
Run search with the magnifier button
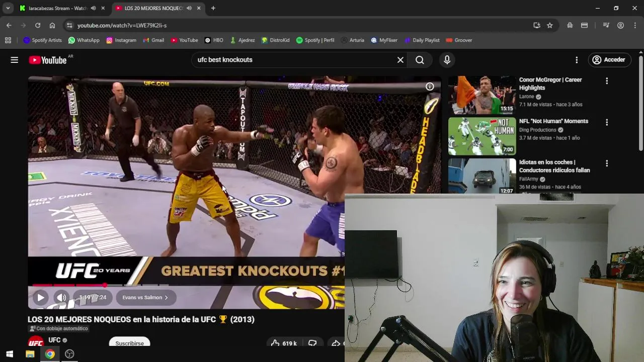420,60
